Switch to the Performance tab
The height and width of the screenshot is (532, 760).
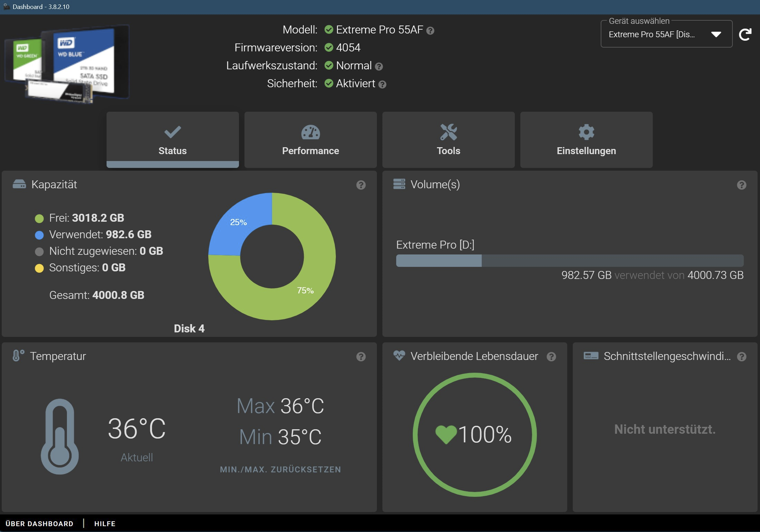(310, 140)
